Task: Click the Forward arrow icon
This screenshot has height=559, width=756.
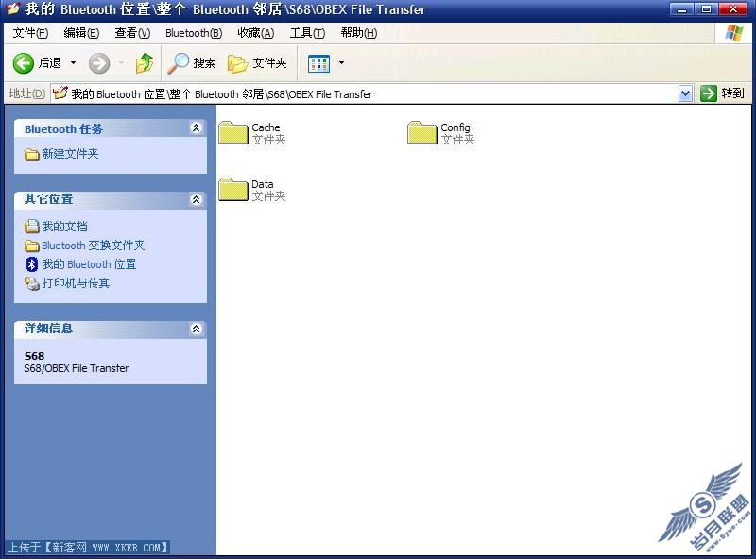Action: coord(99,63)
